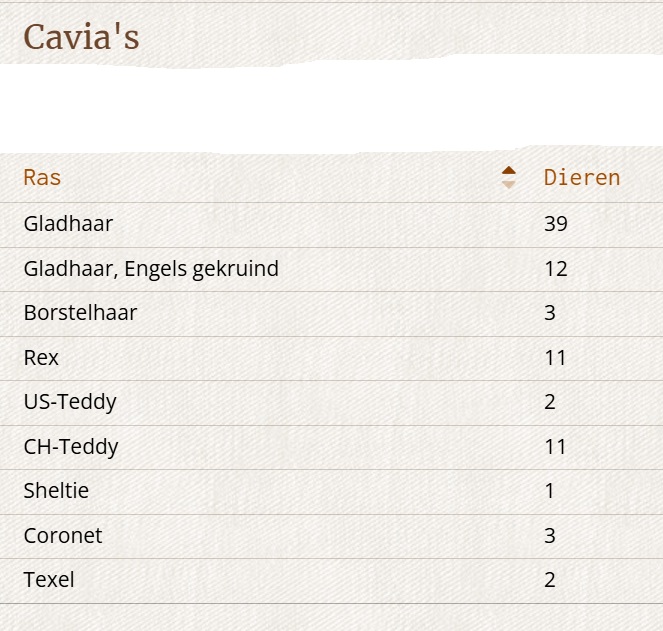Click the count 11 in the CH-Teddy row
The width and height of the screenshot is (663, 631).
(x=555, y=447)
